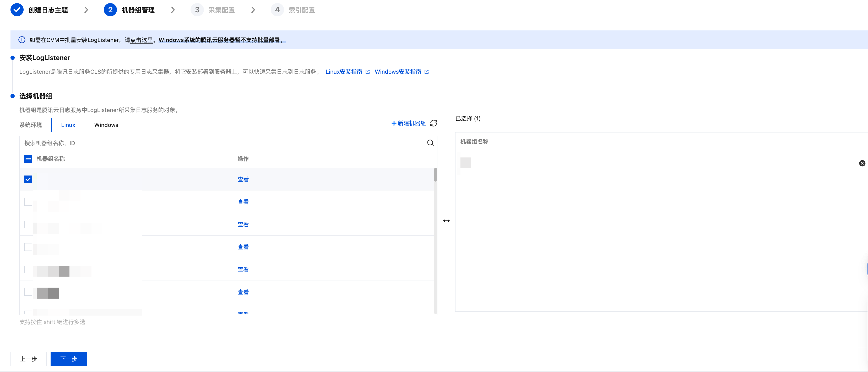Check the second machine group row checkbox
Viewport: 868px width, 372px height.
tap(28, 202)
